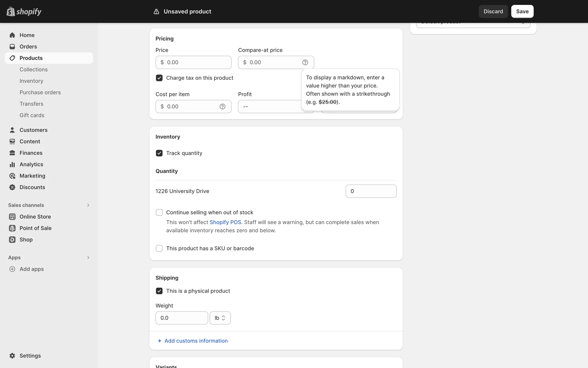Expand the Sales channels section
This screenshot has height=368, width=588.
tap(88, 205)
